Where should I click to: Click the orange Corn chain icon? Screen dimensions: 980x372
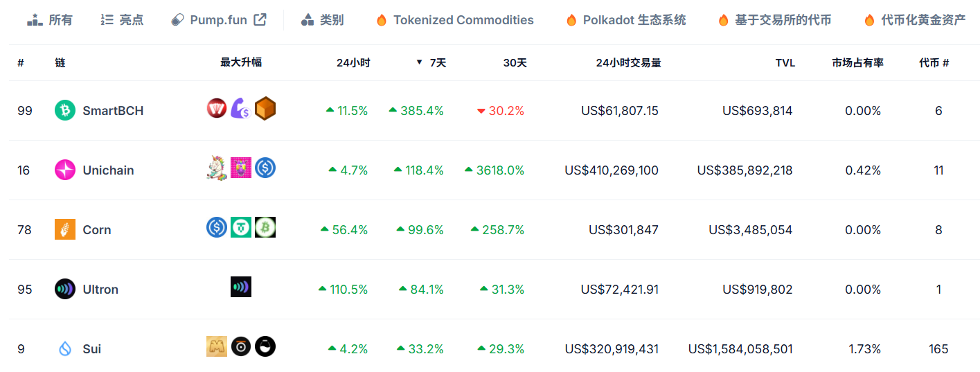(x=65, y=229)
